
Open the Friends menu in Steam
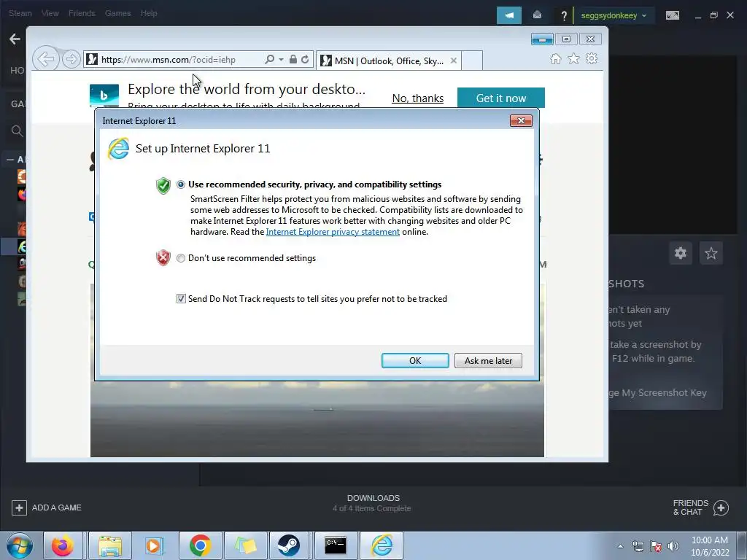[82, 13]
